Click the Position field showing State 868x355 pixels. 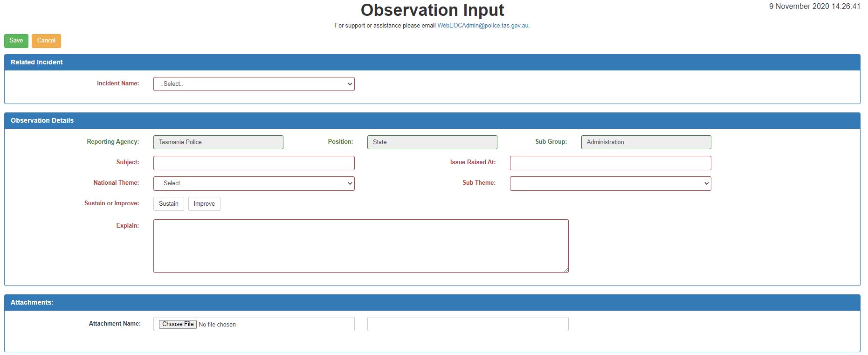[432, 142]
